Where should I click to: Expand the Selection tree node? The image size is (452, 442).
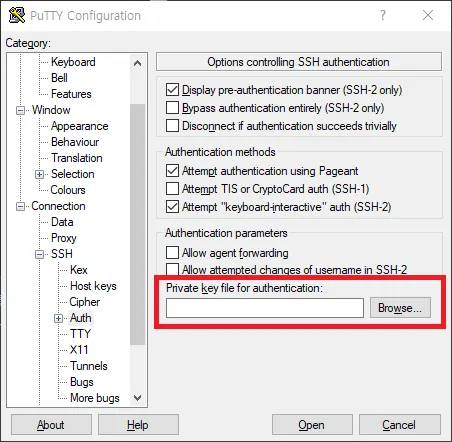tap(39, 174)
